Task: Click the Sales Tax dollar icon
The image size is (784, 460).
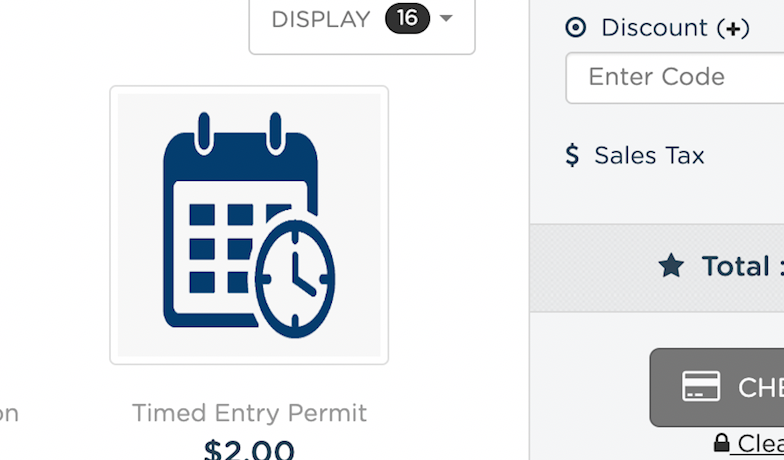Action: pyautogui.click(x=572, y=155)
